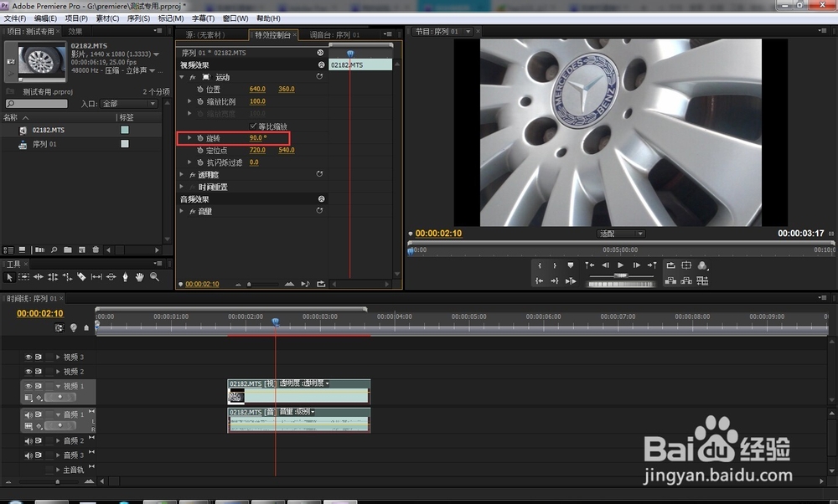Select the Slip tool
Image resolution: width=838 pixels, height=504 pixels.
point(96,277)
